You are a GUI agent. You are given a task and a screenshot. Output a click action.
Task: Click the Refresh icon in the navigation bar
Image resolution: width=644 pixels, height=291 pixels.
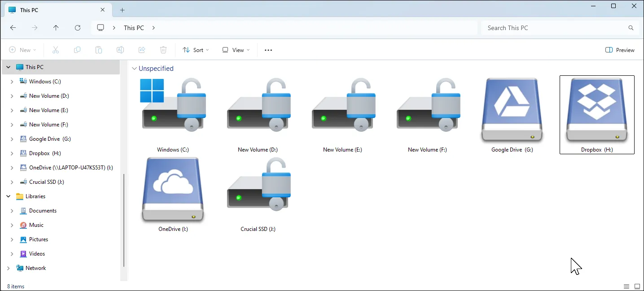point(77,27)
